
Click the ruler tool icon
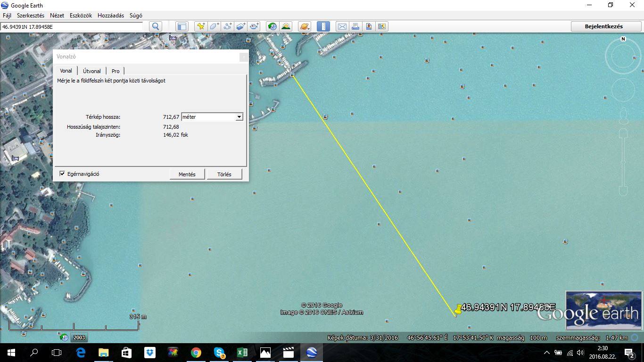pyautogui.click(x=323, y=26)
